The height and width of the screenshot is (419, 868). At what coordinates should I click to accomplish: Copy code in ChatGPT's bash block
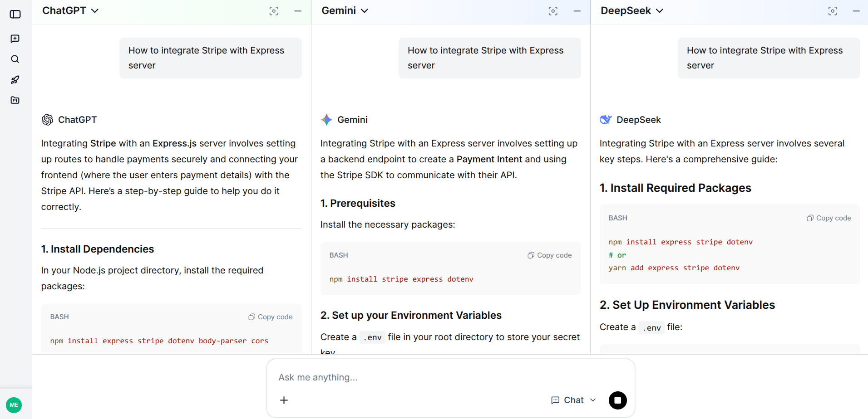point(271,317)
